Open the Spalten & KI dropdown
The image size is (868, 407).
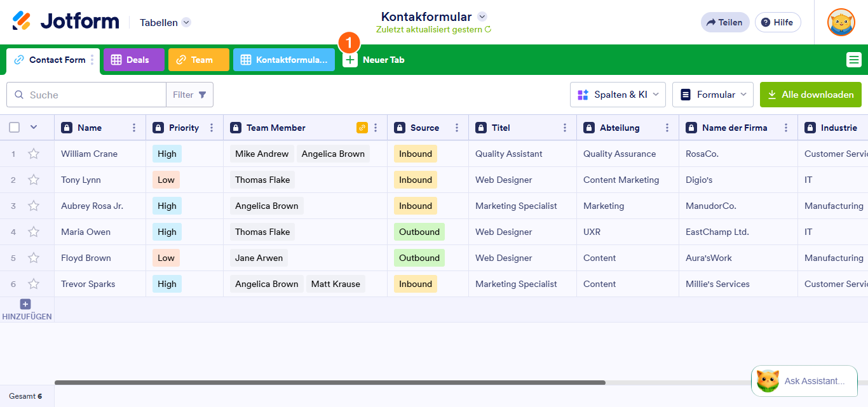coord(618,95)
